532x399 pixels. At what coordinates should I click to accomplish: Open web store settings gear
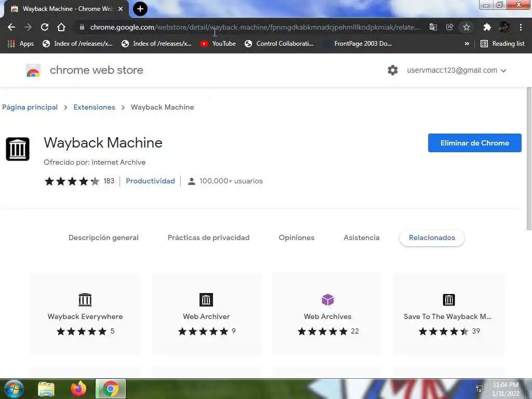tap(393, 70)
